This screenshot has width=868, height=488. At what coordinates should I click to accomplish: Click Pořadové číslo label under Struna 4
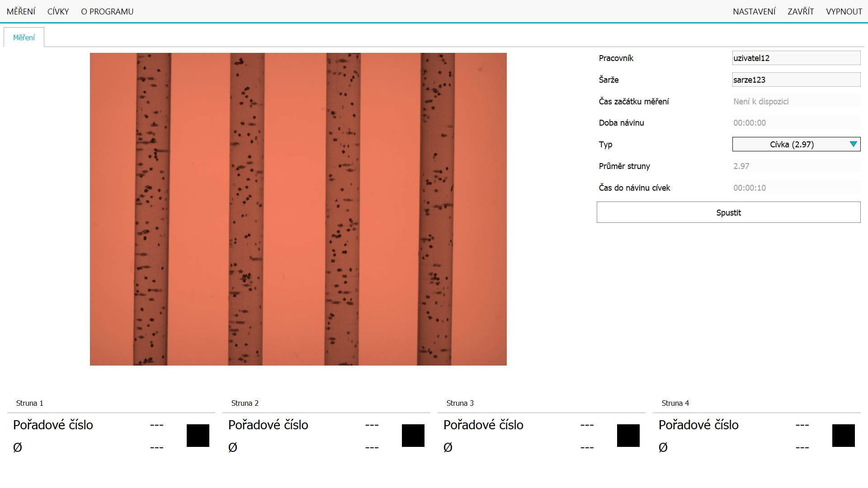[x=698, y=425]
